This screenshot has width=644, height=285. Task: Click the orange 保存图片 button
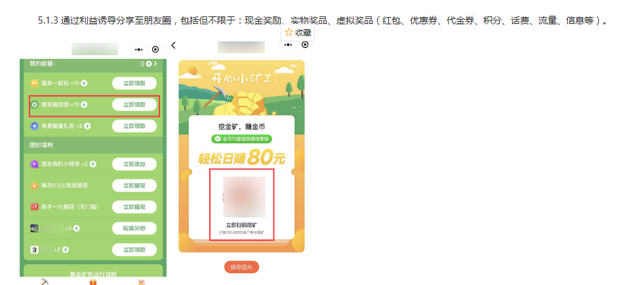241,267
